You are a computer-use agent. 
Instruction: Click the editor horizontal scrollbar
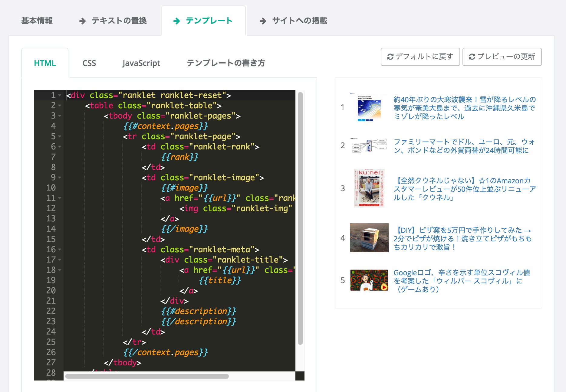click(147, 376)
